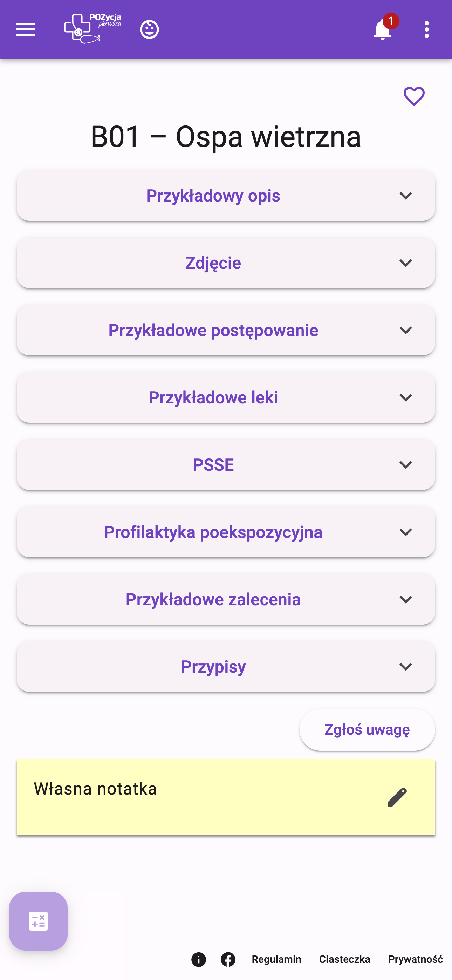The height and width of the screenshot is (980, 452).
Task: Expand the Przykładowe postępowanie section
Action: pyautogui.click(x=226, y=330)
